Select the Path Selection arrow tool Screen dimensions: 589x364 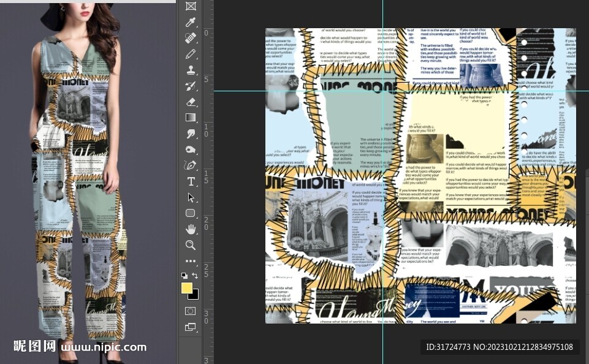tap(191, 197)
